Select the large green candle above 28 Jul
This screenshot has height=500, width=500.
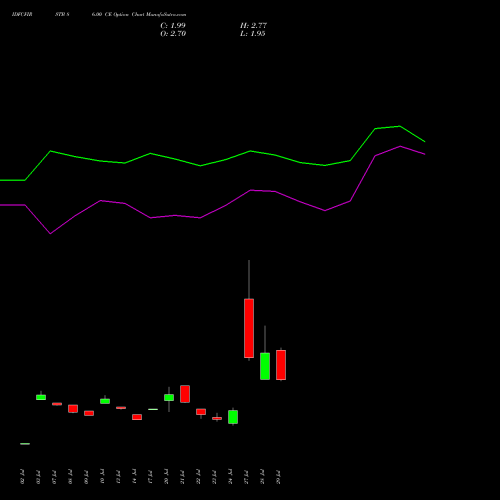(x=265, y=366)
